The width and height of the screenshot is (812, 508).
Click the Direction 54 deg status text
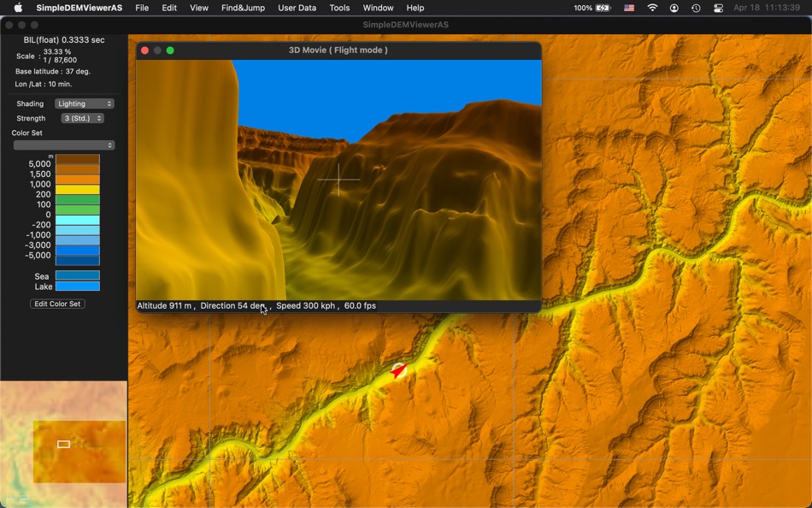point(234,306)
